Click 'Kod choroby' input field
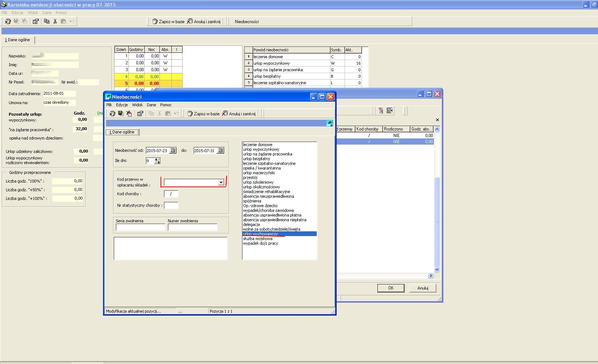598x364 pixels. [x=171, y=194]
